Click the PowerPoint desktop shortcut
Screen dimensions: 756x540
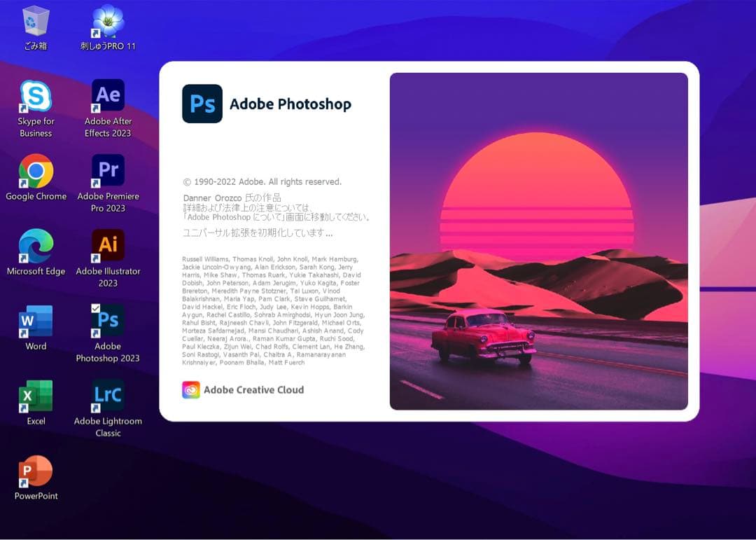36,471
